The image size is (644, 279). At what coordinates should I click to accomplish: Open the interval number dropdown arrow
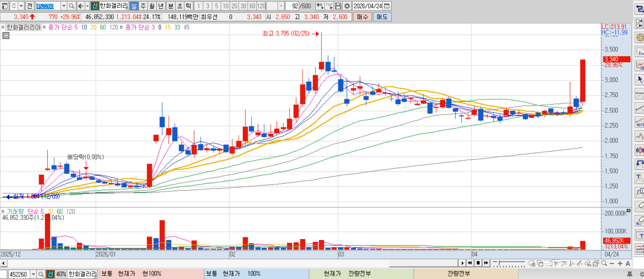coord(281,6)
